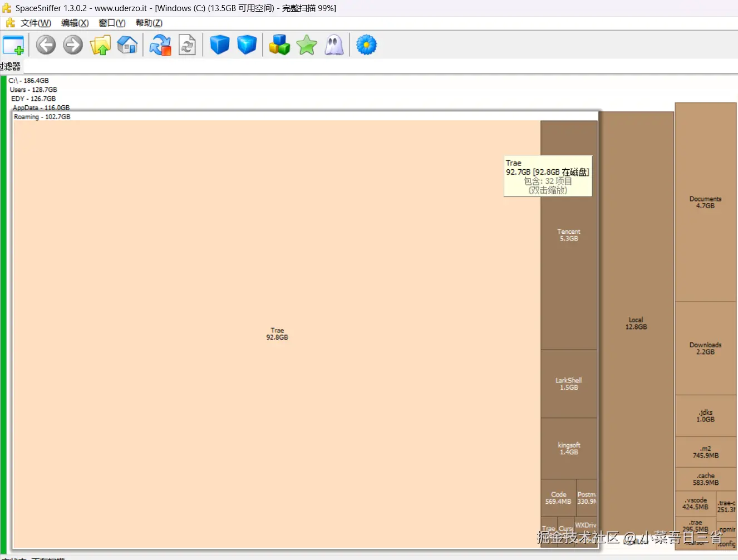Image resolution: width=738 pixels, height=560 pixels.
Task: Select the large Trae 92.8GB block
Action: click(x=277, y=334)
